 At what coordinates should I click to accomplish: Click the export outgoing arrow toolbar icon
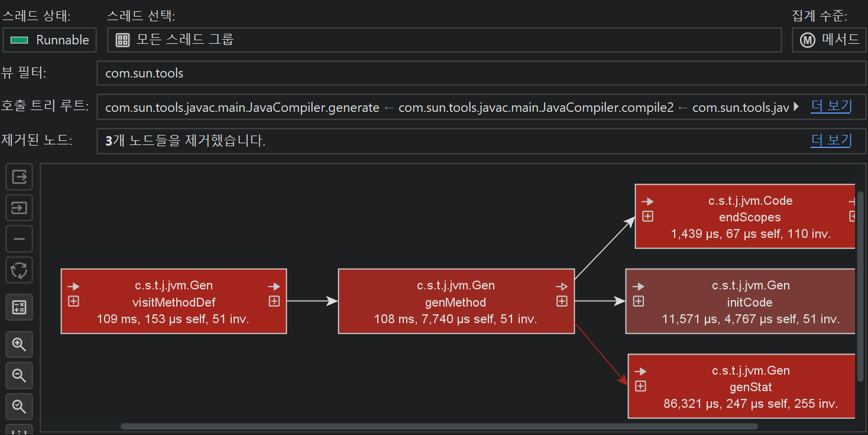coord(19,177)
